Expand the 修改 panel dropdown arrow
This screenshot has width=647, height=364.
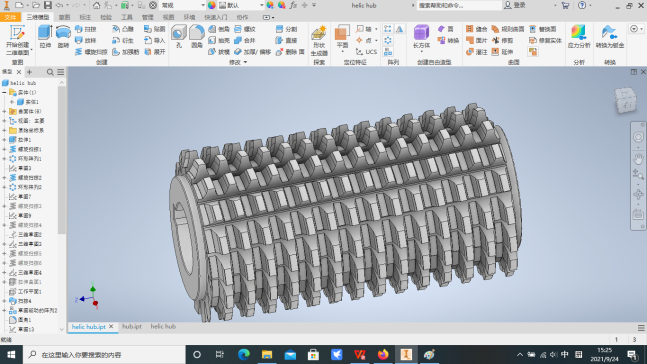[246, 62]
